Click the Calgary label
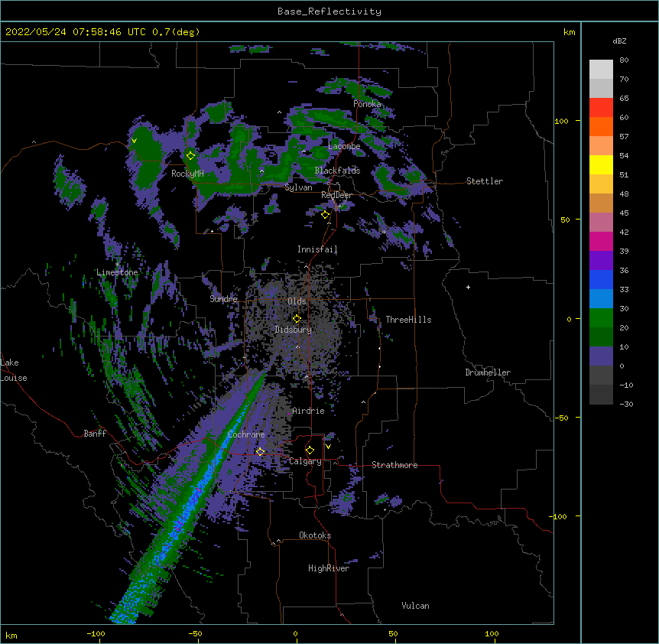Viewport: 659px width, 644px height. coord(305,461)
